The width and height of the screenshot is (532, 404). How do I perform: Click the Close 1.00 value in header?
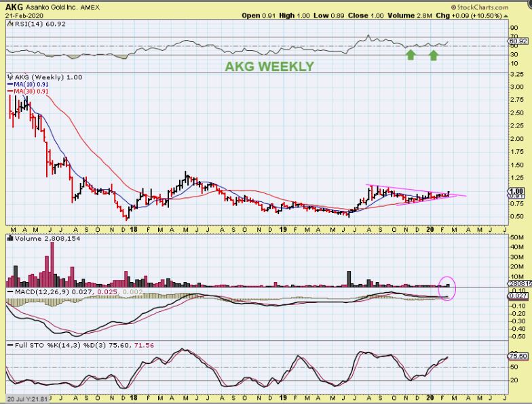[x=366, y=16]
